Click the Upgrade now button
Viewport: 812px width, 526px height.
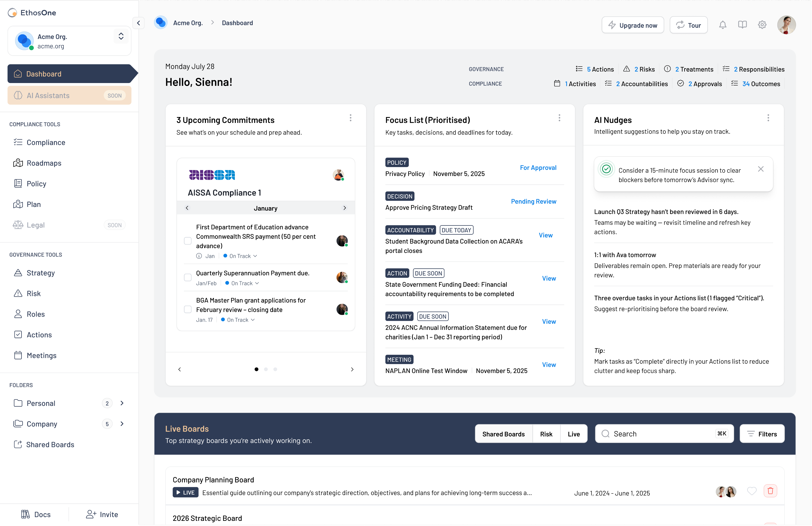[x=633, y=25]
